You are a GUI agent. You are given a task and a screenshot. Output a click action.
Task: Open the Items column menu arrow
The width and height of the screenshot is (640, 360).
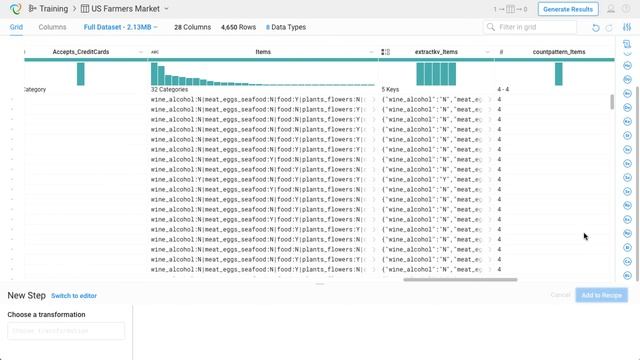pos(371,52)
